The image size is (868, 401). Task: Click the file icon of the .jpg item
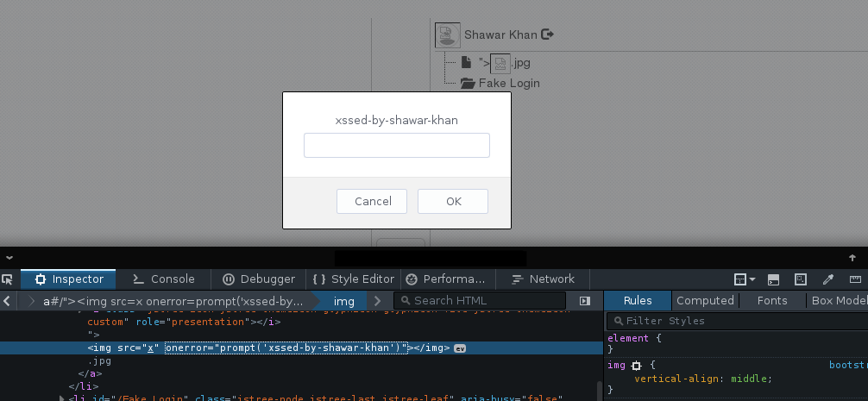(x=466, y=62)
